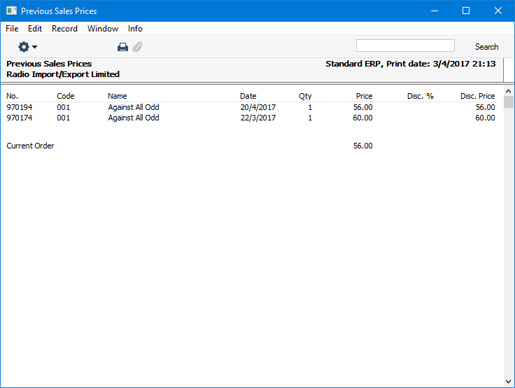
Task: Open the Window menu
Action: pyautogui.click(x=103, y=29)
